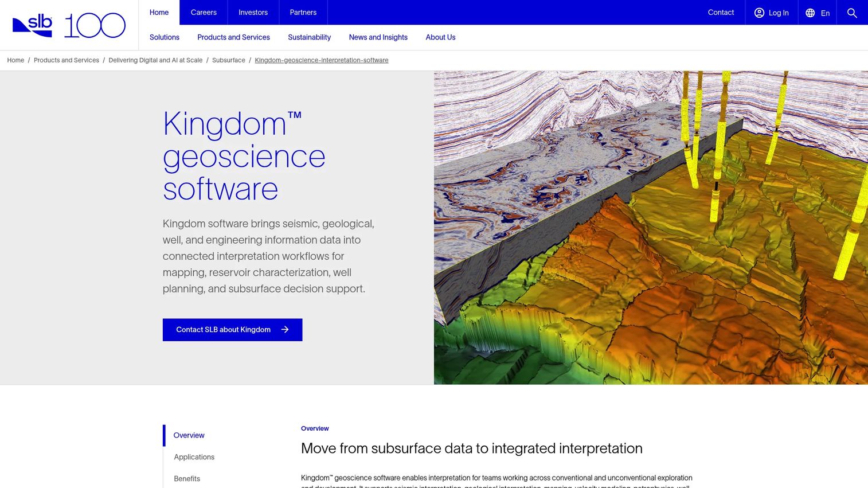Jump to the Benefits section
The image size is (868, 488).
pos(187,479)
